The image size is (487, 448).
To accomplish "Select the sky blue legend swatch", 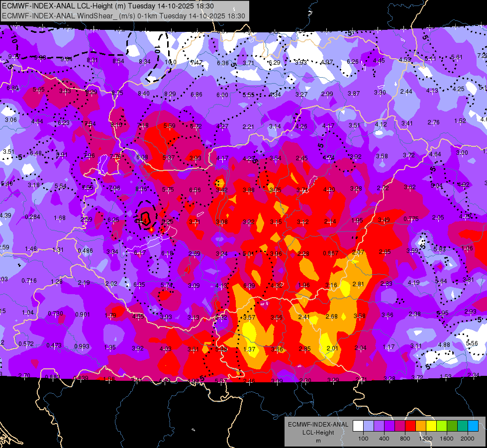I will [473, 426].
